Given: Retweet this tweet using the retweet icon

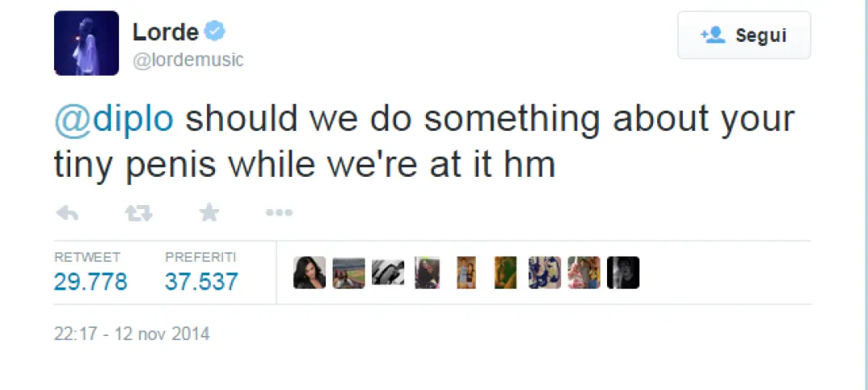Looking at the screenshot, I should pyautogui.click(x=138, y=212).
